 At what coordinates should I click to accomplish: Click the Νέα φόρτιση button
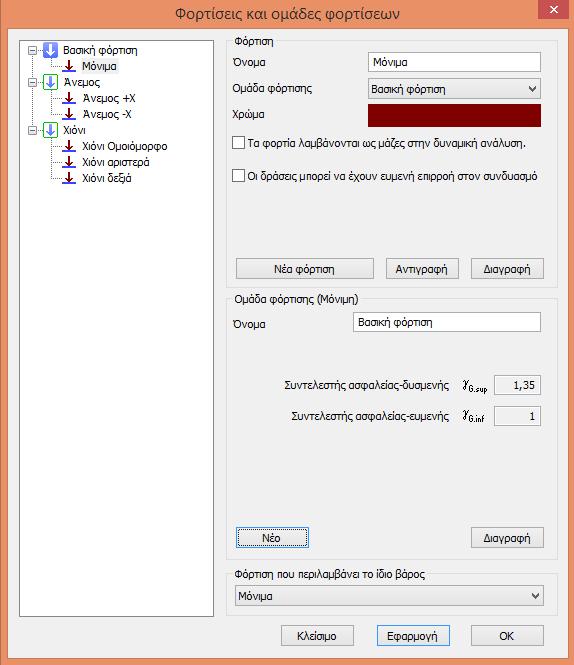[x=305, y=269]
